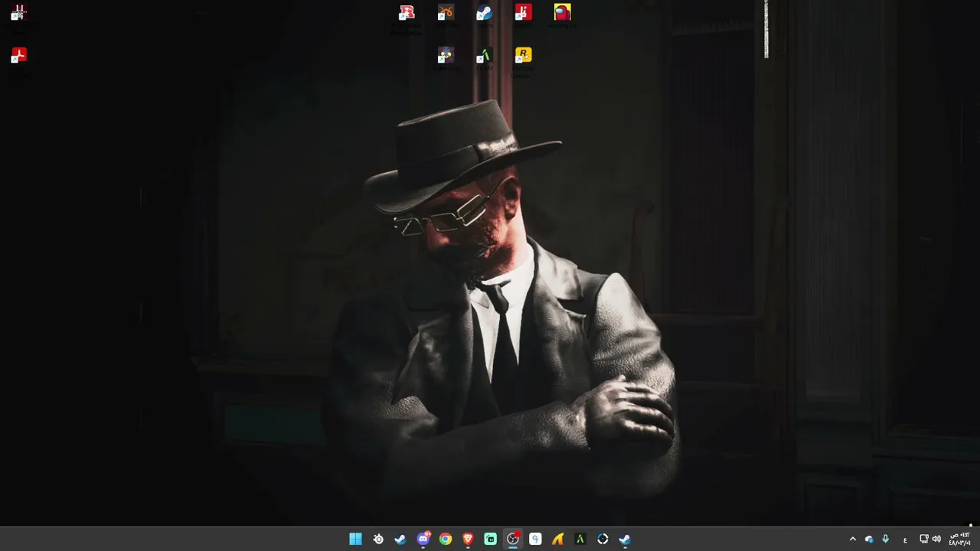Open the circular blue-white taskbar app
980x551 pixels.
tap(603, 539)
